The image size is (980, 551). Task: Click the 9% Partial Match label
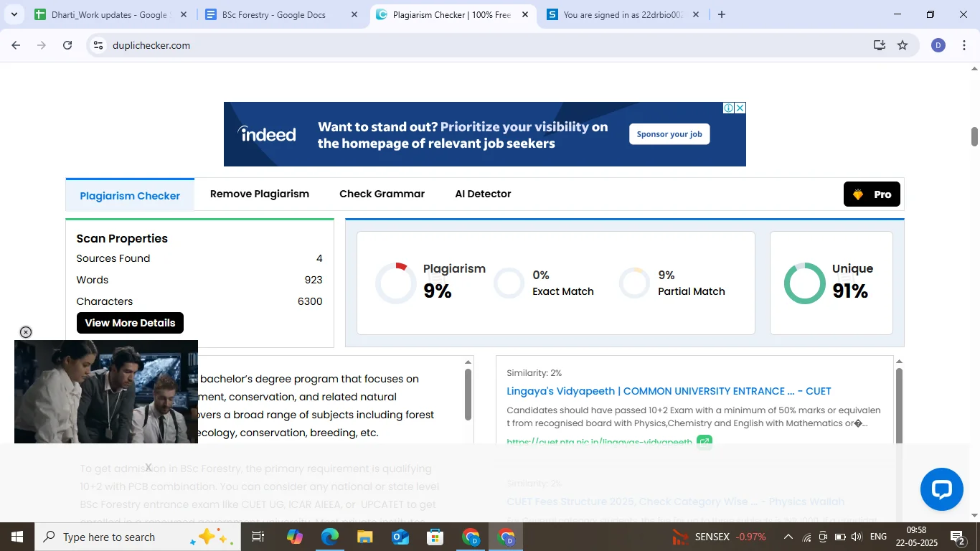pos(692,283)
